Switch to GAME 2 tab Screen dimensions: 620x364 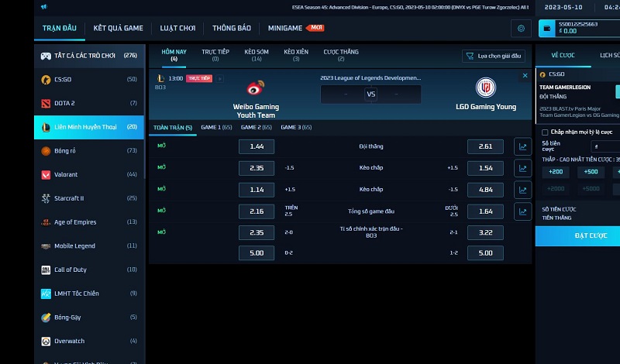(257, 127)
